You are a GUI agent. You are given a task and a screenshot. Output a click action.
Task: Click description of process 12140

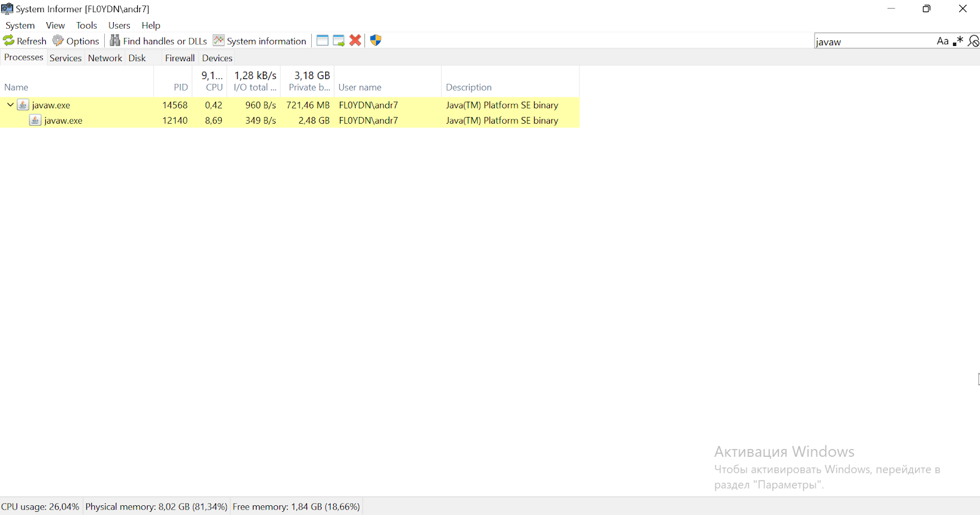pyautogui.click(x=502, y=121)
